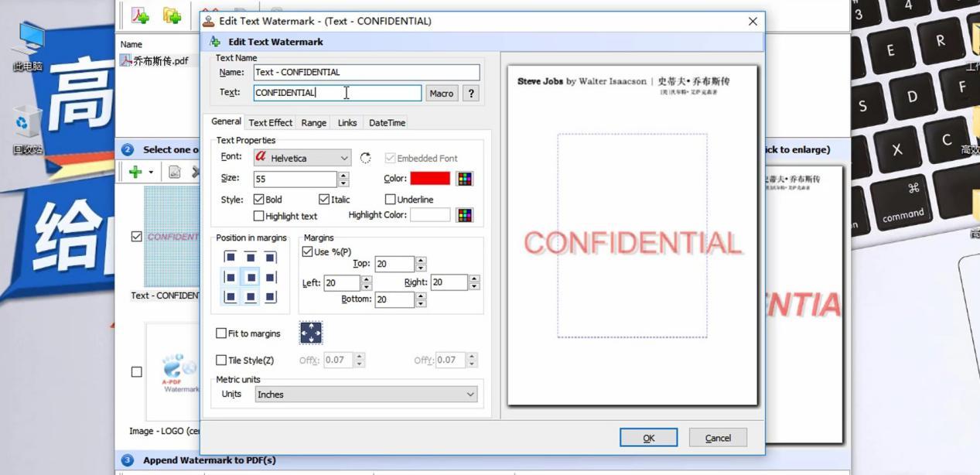Click the Cancel button
The width and height of the screenshot is (980, 475).
coord(718,437)
